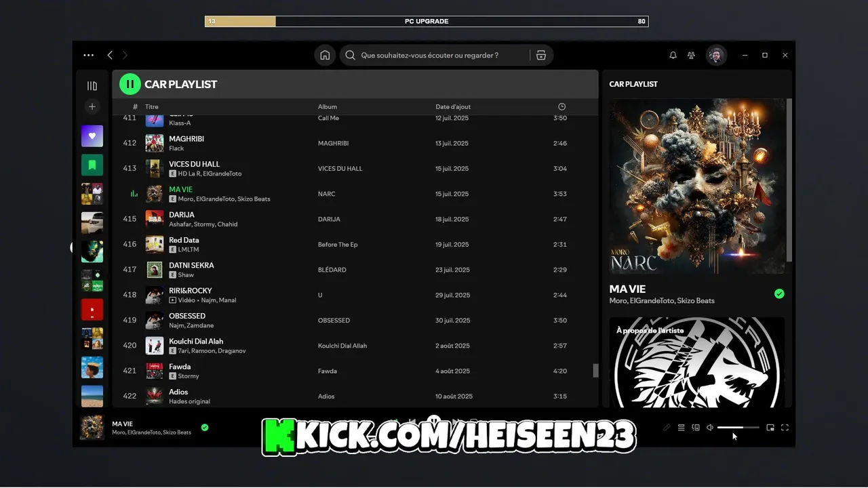Mute with the speaker volume icon

click(x=709, y=428)
